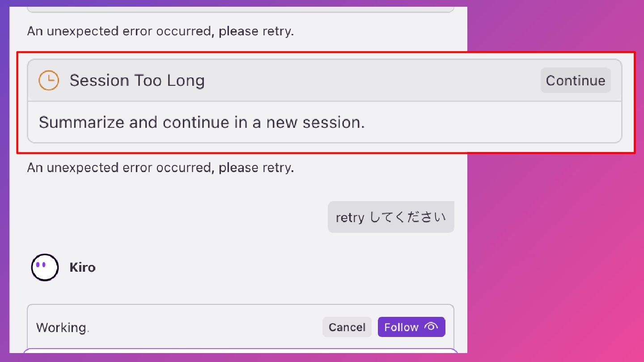Click blank chat area left of retry bubble

tap(174, 217)
